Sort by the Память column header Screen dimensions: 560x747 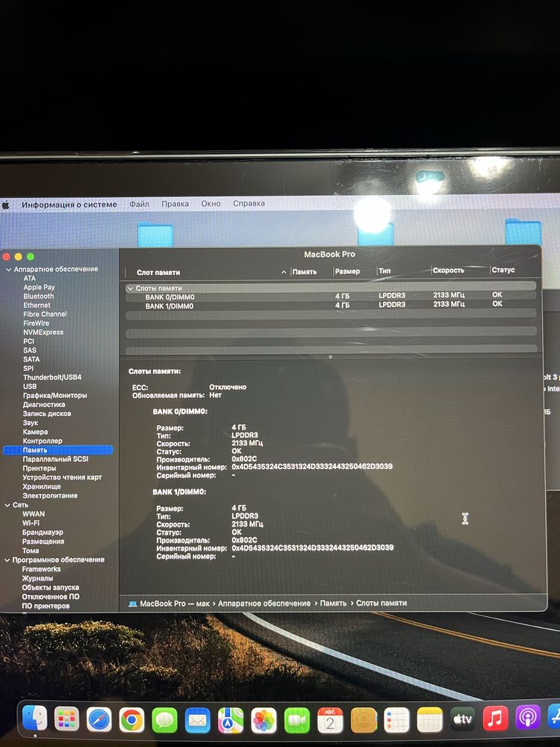tap(305, 272)
